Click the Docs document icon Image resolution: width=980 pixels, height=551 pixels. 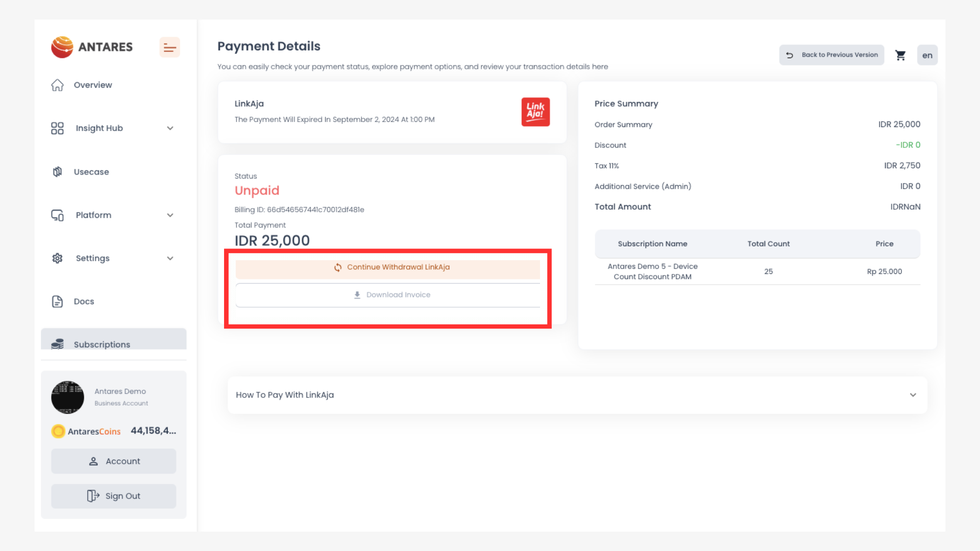point(57,302)
